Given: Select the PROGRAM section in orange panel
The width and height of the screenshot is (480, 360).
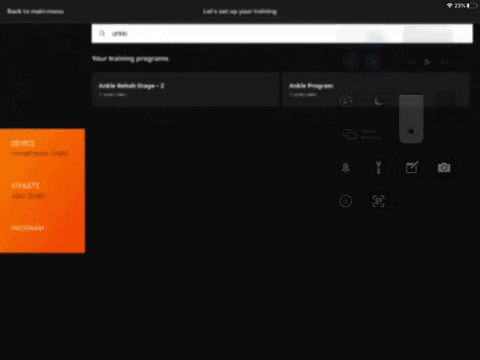Looking at the screenshot, I should [27, 228].
